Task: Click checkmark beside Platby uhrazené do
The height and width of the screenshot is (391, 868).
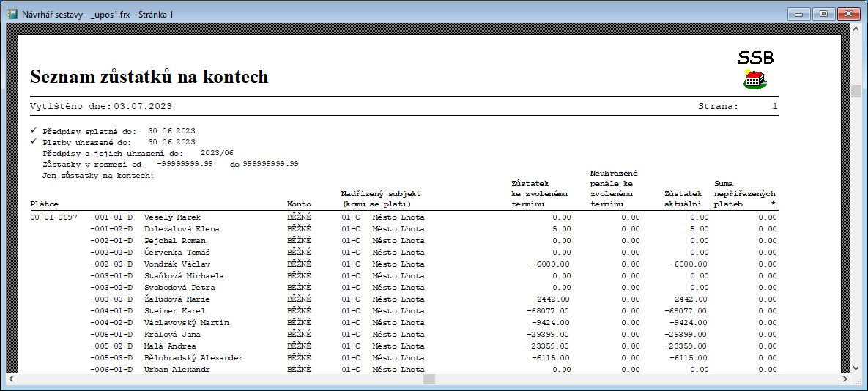Action: 34,141
